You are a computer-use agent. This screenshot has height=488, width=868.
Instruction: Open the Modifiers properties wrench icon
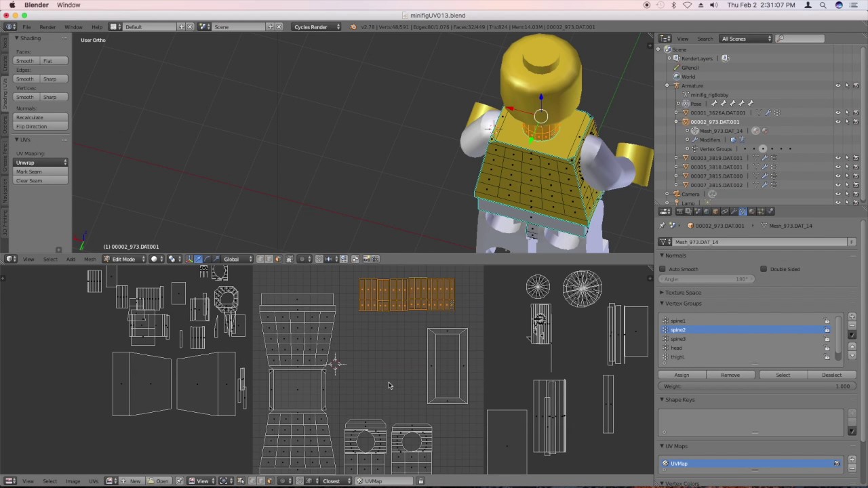(734, 211)
